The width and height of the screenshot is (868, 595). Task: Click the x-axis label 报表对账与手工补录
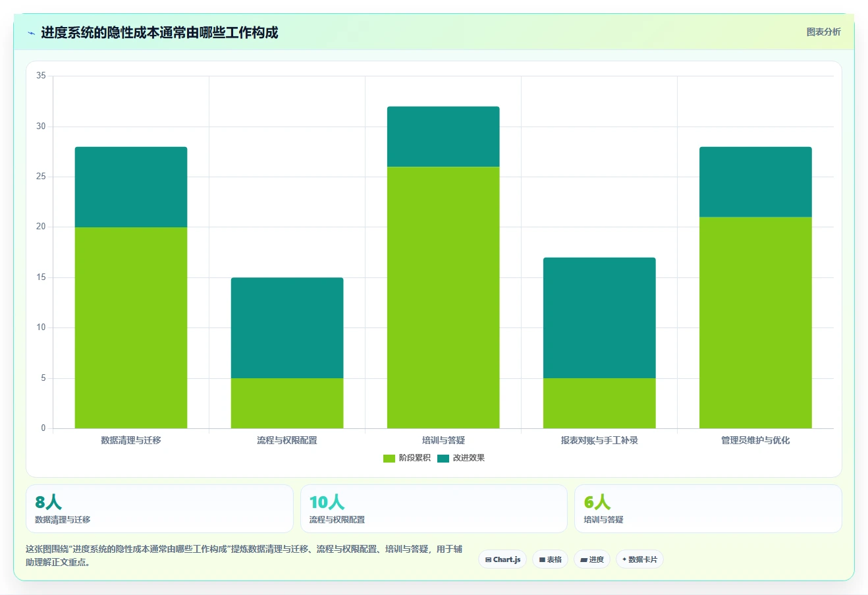tap(599, 440)
